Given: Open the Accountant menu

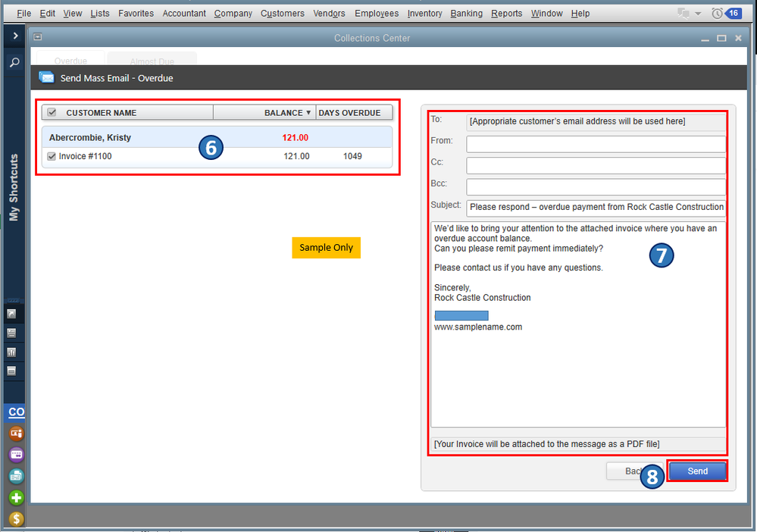Looking at the screenshot, I should click(x=184, y=14).
